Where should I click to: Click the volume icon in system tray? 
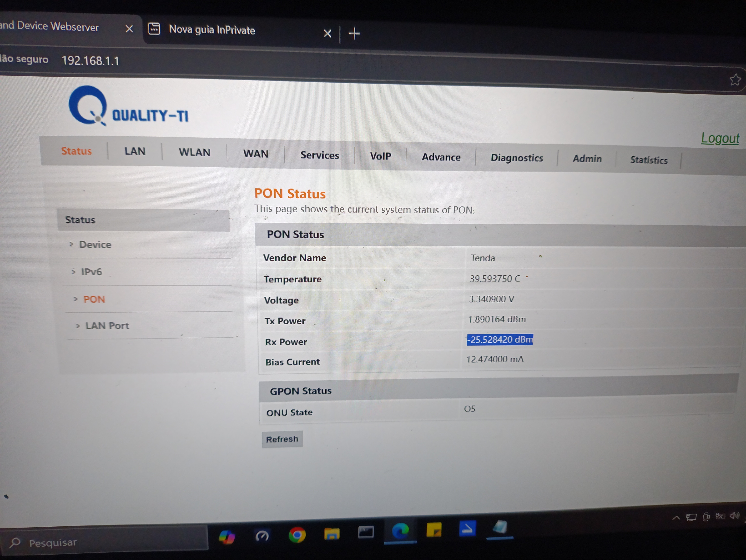(735, 516)
